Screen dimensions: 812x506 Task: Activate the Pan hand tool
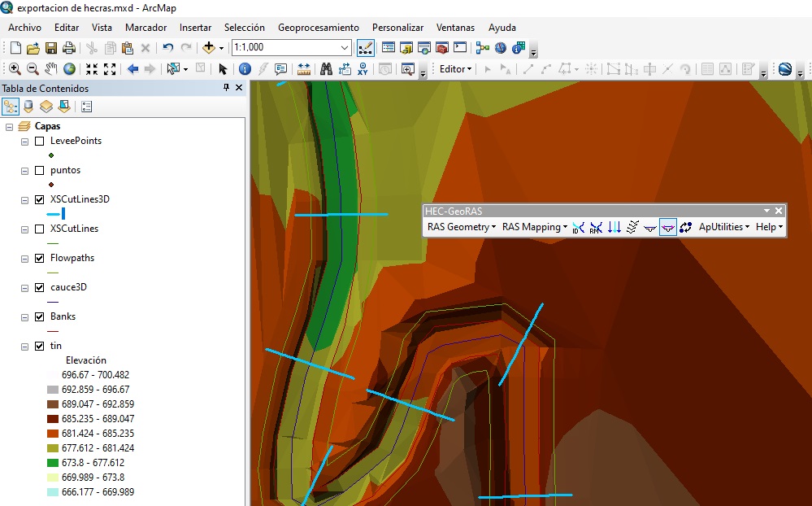pyautogui.click(x=50, y=69)
